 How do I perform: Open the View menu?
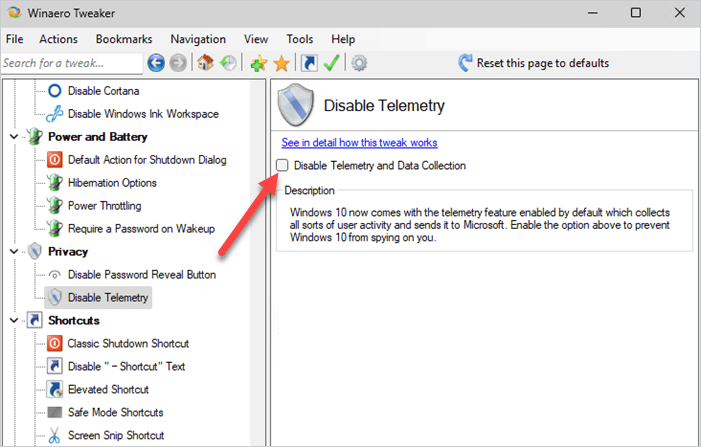click(256, 39)
